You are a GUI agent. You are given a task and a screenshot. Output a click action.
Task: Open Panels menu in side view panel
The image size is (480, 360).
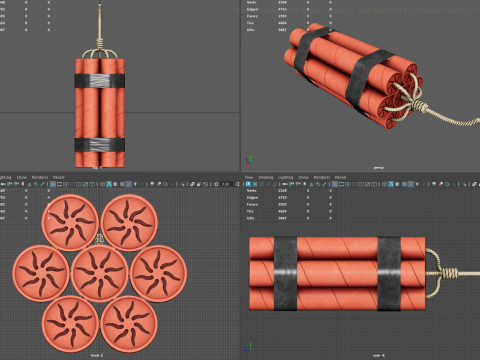(340, 177)
